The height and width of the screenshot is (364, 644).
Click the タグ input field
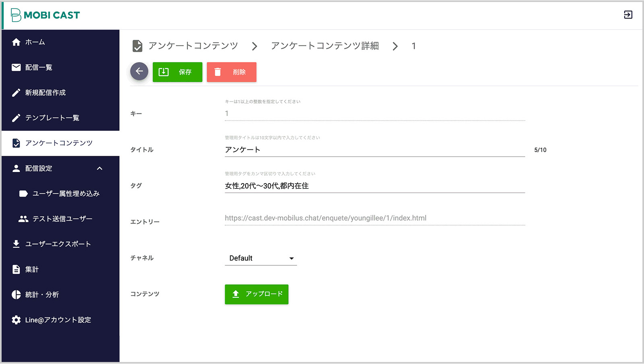pyautogui.click(x=375, y=186)
